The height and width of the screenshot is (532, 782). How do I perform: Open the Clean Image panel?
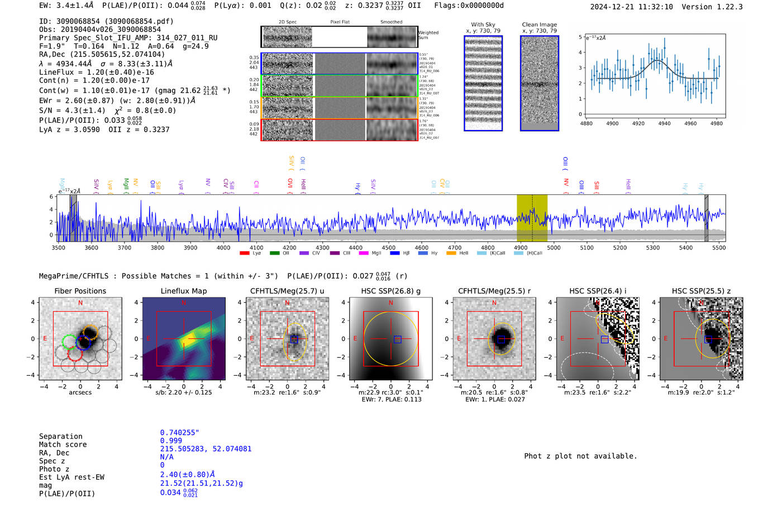[540, 83]
